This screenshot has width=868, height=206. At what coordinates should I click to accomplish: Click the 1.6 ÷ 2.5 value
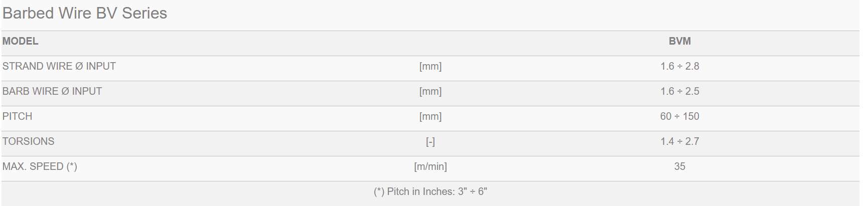680,91
